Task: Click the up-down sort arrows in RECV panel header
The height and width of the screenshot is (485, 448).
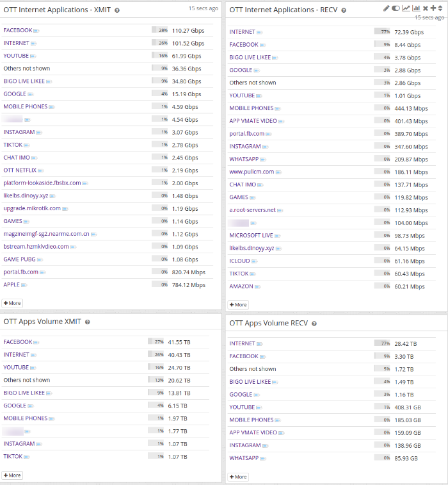Action: point(440,8)
